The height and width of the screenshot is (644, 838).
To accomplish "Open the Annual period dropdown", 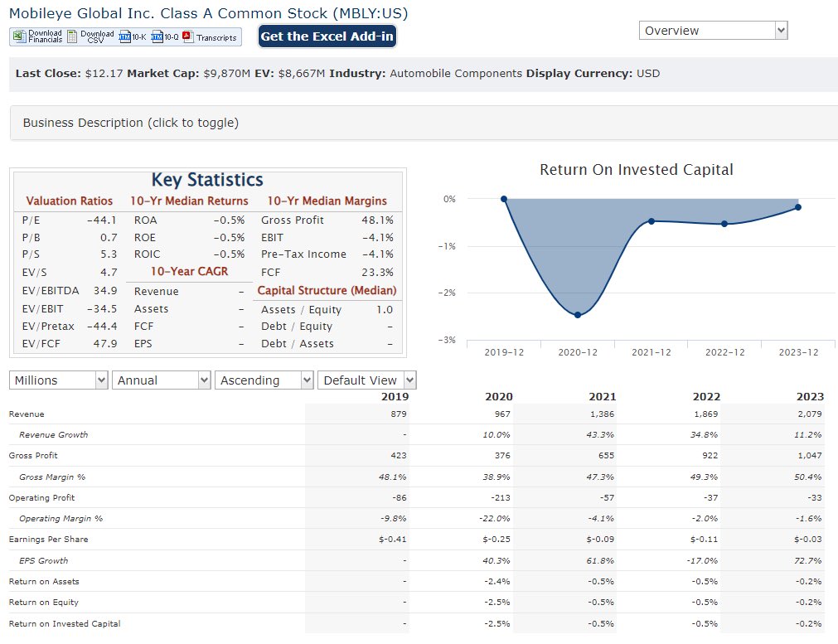I will (x=162, y=380).
